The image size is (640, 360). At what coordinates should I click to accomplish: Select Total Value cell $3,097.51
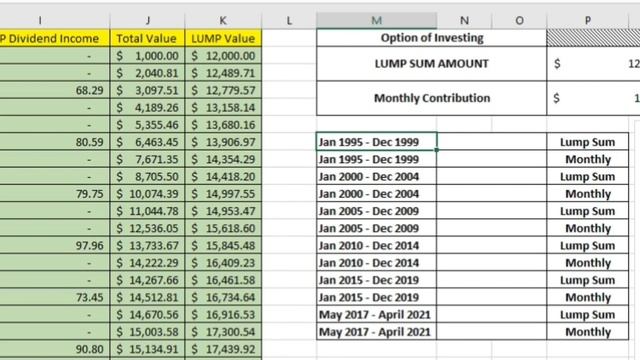pyautogui.click(x=147, y=90)
